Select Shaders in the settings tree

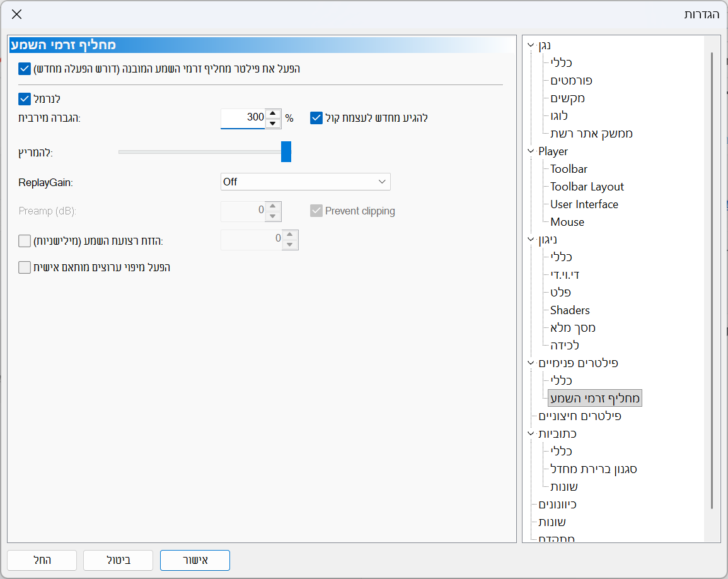tap(570, 310)
